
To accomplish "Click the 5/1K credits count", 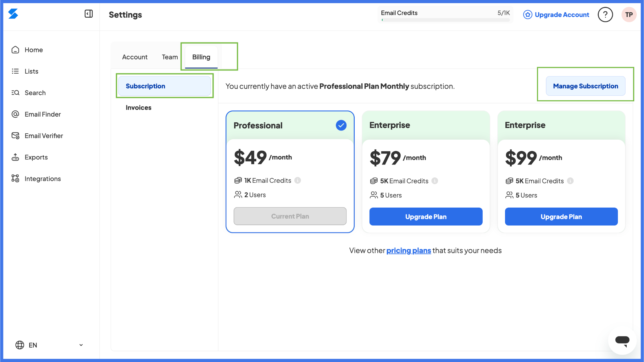I will pos(503,13).
